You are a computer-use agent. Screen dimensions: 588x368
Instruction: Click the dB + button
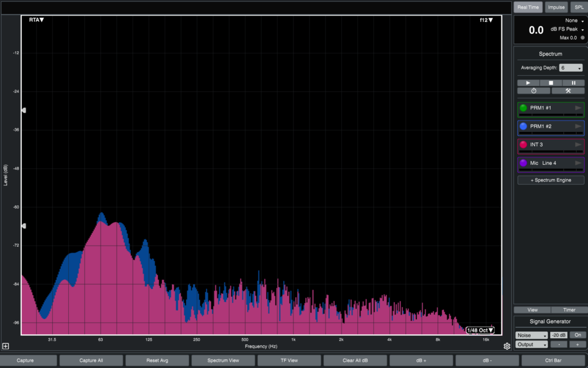(421, 361)
